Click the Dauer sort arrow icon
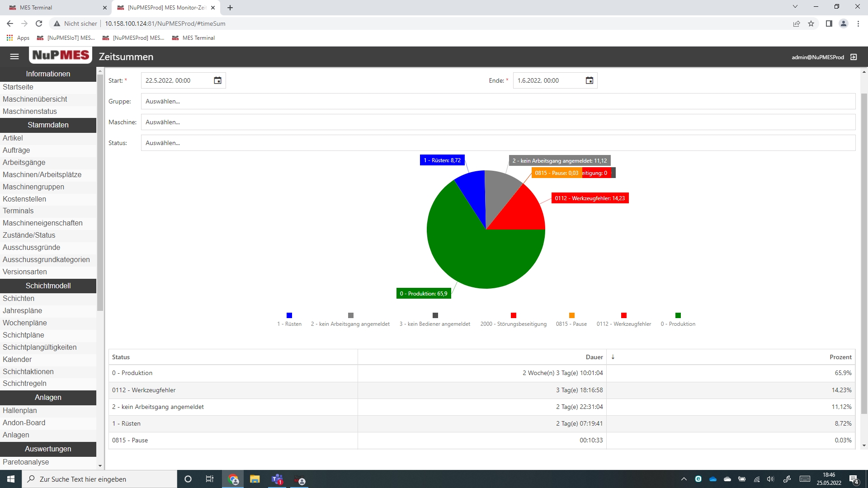This screenshot has height=488, width=868. coord(613,357)
